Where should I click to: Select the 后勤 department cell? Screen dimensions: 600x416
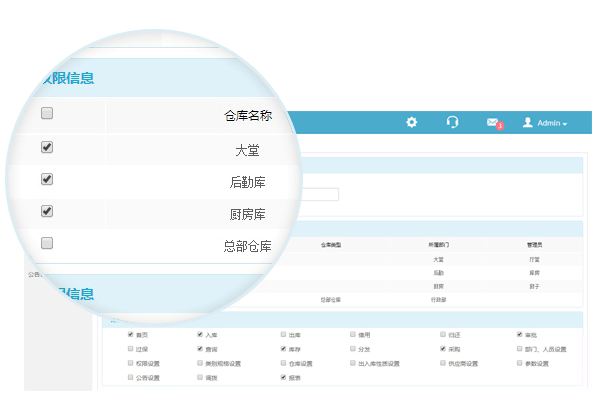(x=439, y=273)
